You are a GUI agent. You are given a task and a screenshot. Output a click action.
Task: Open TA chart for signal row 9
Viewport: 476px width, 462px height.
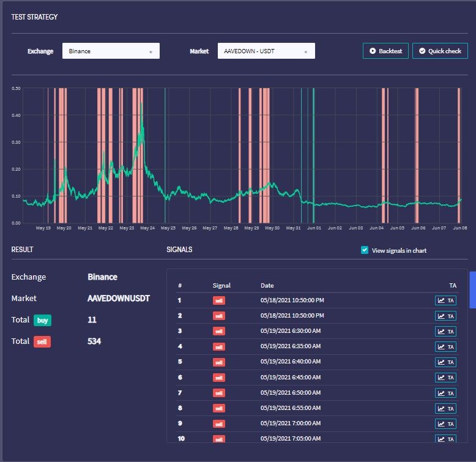(x=445, y=423)
